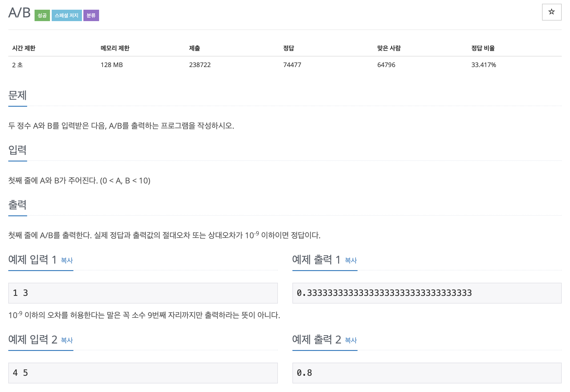
Task: Copy example output 2 via 복사
Action: tap(351, 340)
